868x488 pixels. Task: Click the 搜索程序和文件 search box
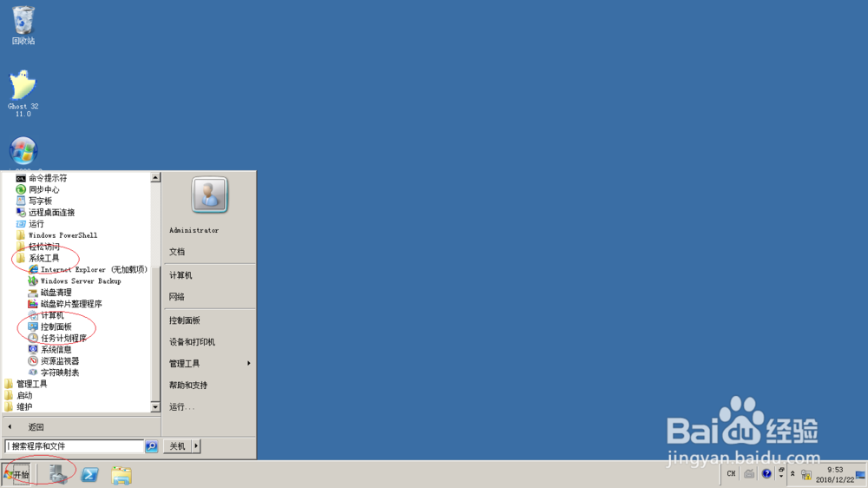(75, 446)
